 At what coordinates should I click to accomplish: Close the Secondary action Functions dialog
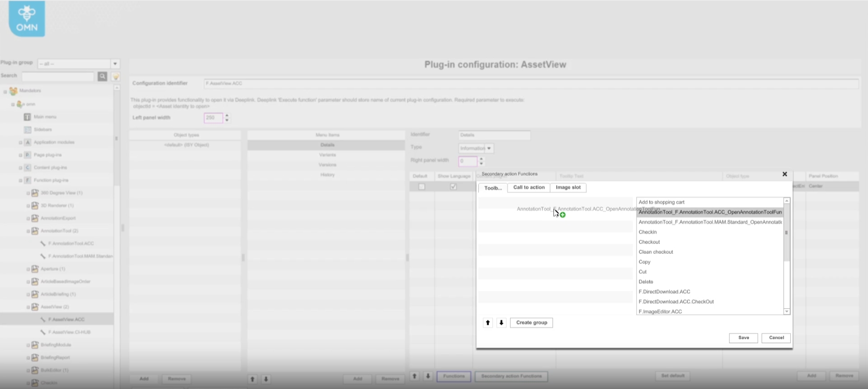(x=785, y=174)
